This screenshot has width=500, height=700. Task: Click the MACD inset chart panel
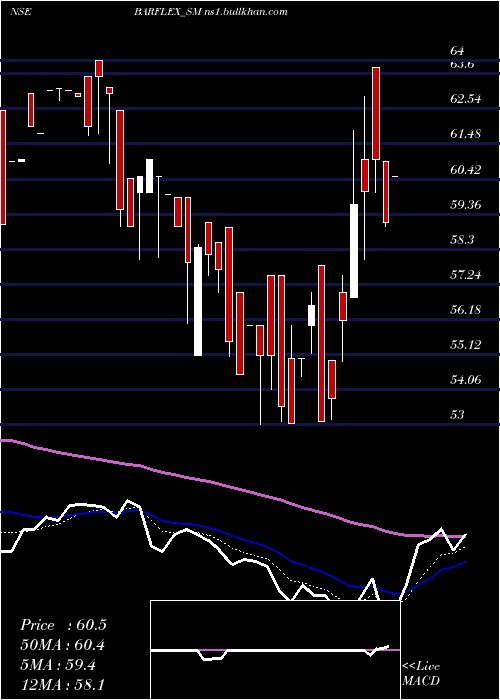275,650
